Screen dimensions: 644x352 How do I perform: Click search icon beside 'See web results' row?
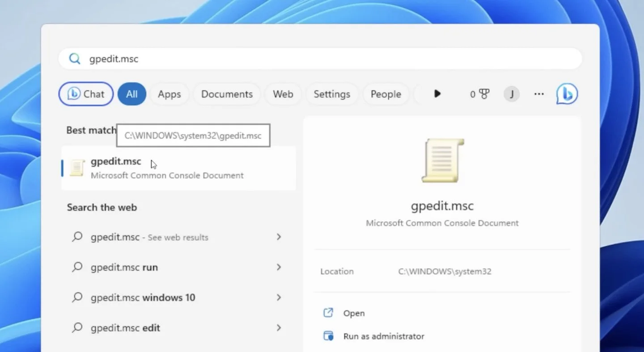[77, 237]
